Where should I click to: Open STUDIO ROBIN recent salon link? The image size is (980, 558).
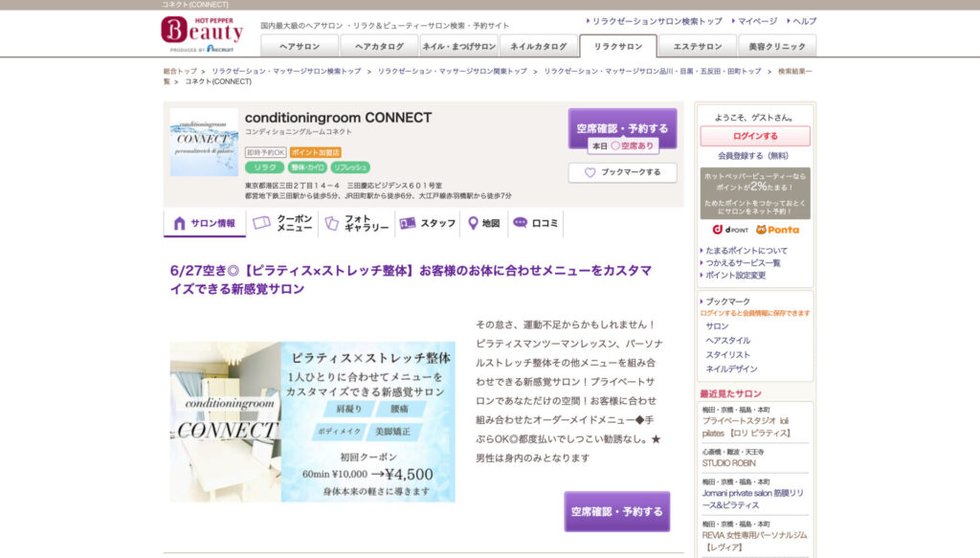[x=728, y=463]
